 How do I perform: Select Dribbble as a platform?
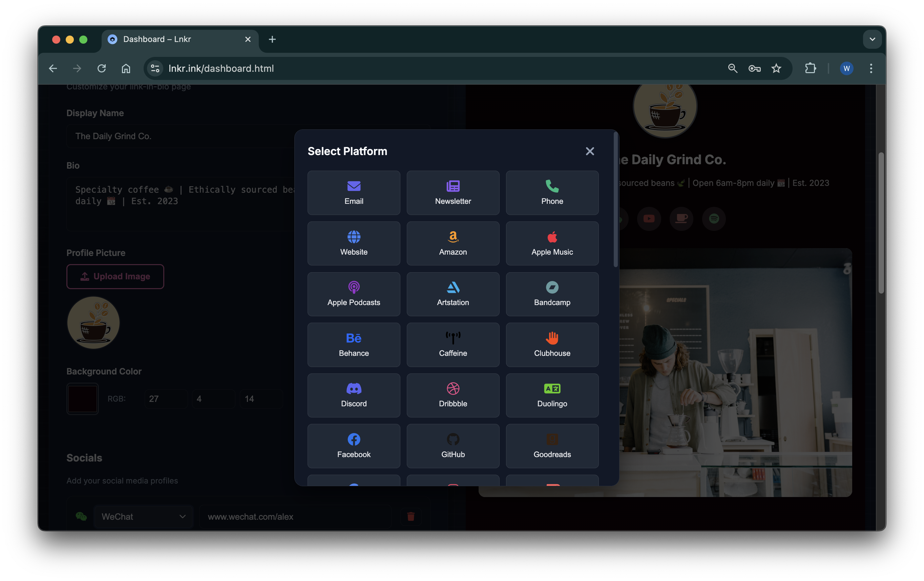(453, 395)
